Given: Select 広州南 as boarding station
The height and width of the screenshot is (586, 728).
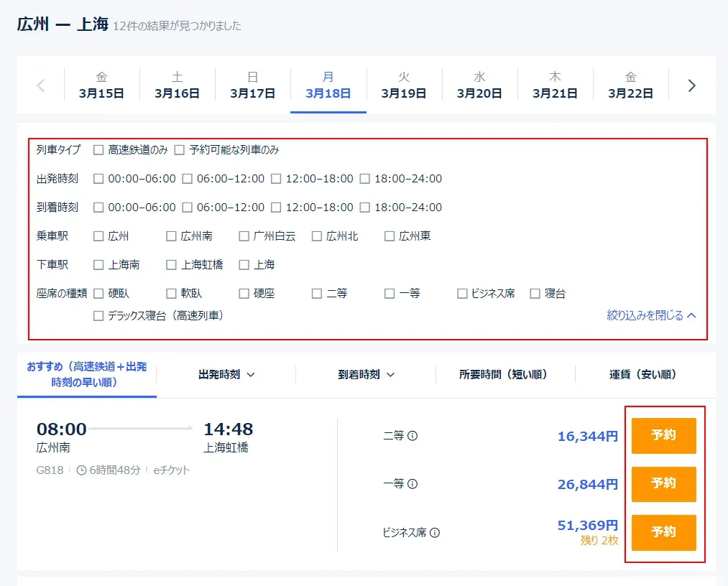Looking at the screenshot, I should click(x=170, y=236).
